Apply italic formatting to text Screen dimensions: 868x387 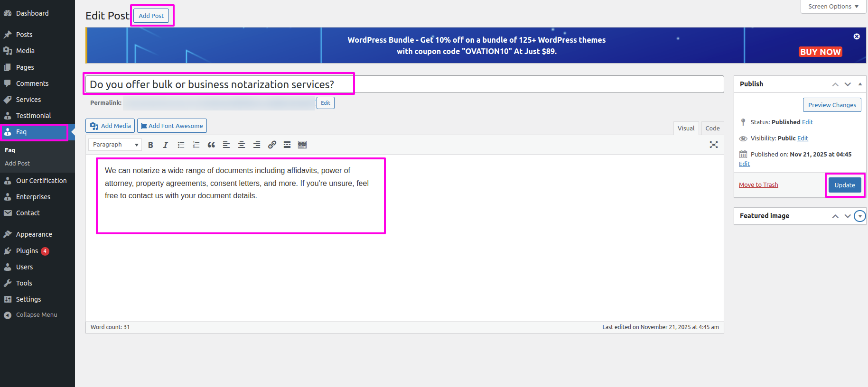166,145
